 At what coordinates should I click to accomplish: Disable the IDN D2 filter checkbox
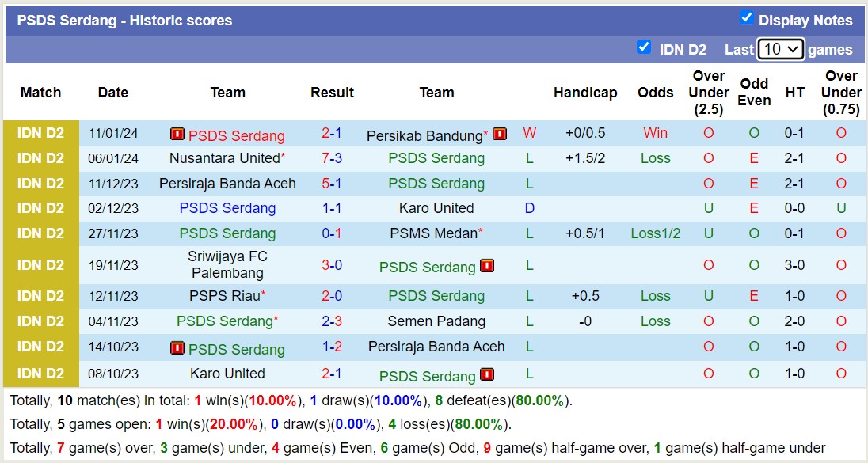pyautogui.click(x=644, y=47)
